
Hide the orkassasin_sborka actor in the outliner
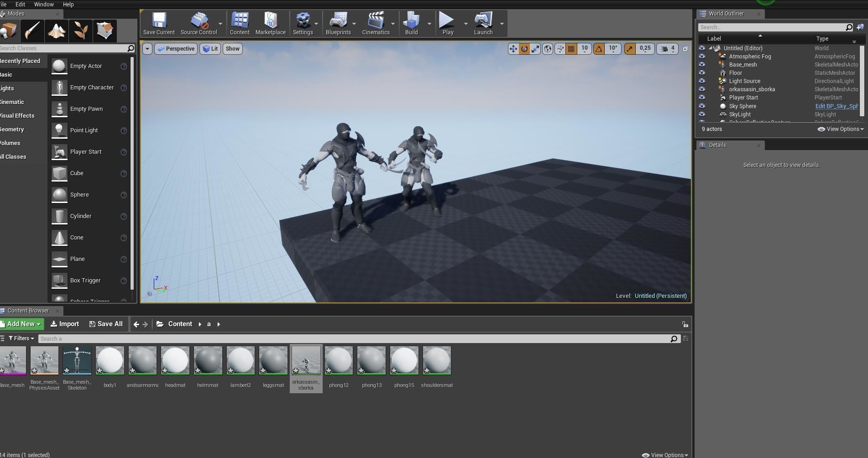click(702, 89)
